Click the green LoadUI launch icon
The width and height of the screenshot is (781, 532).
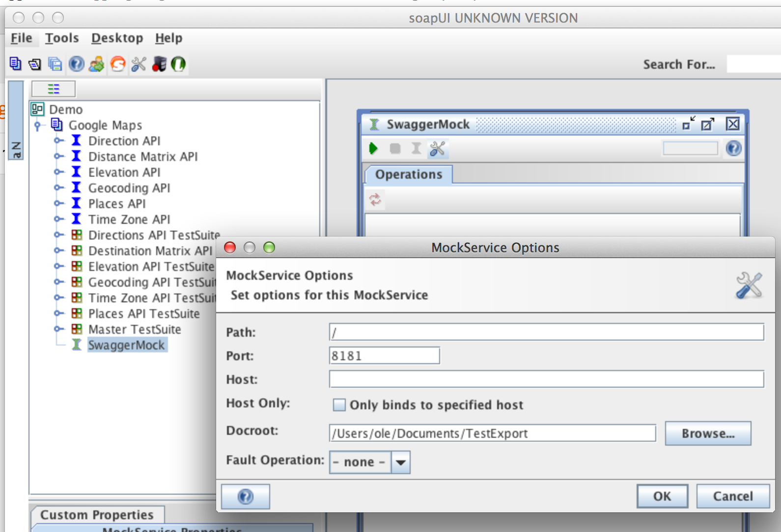(x=178, y=64)
